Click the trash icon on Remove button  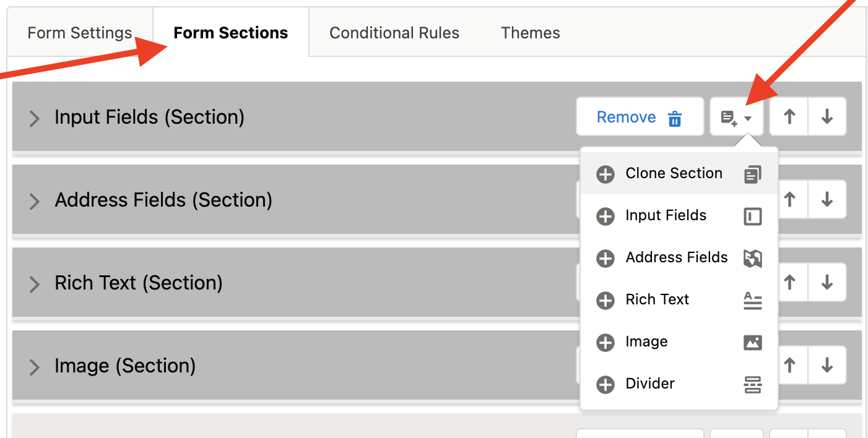pyautogui.click(x=675, y=118)
